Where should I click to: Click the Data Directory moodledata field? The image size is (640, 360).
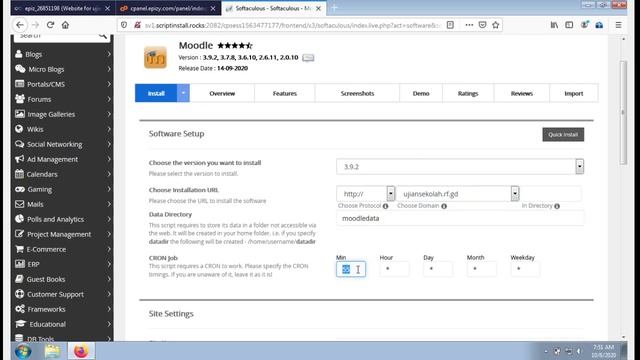point(460,218)
